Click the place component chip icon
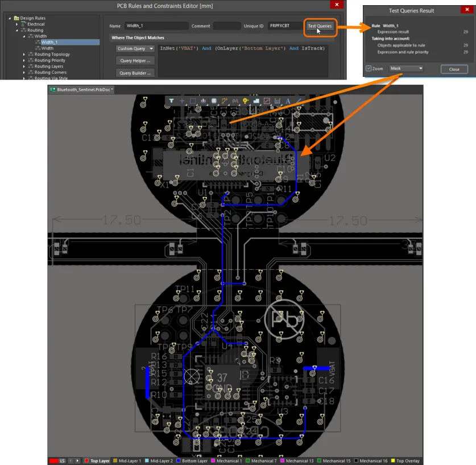Image resolution: width=476 pixels, height=465 pixels. coord(214,101)
